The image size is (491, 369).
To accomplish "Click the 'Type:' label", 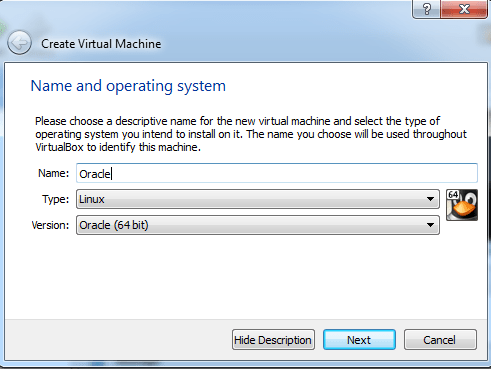I will point(55,199).
